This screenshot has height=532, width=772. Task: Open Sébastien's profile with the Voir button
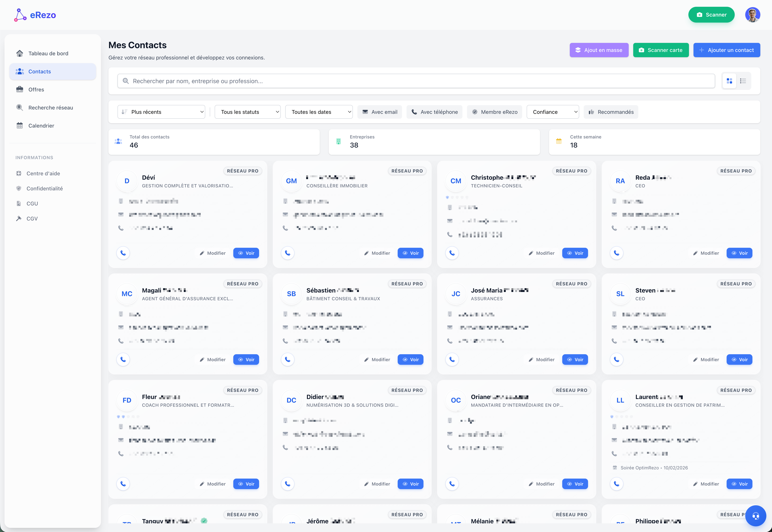coord(410,359)
